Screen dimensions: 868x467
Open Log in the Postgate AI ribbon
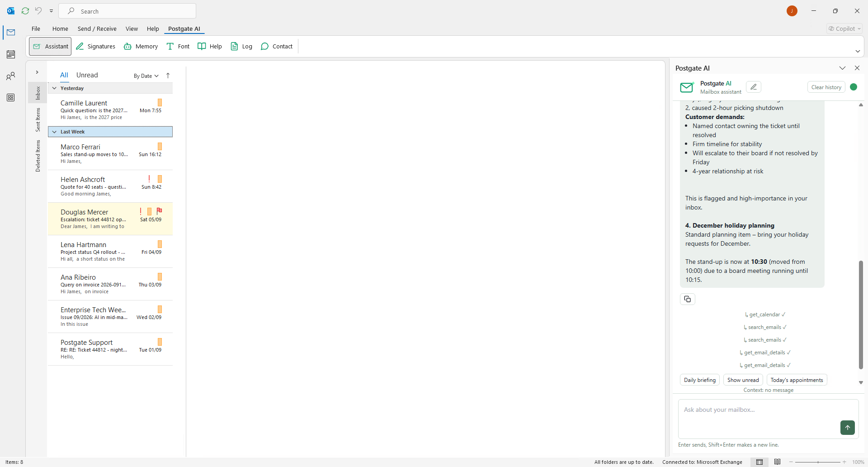241,46
